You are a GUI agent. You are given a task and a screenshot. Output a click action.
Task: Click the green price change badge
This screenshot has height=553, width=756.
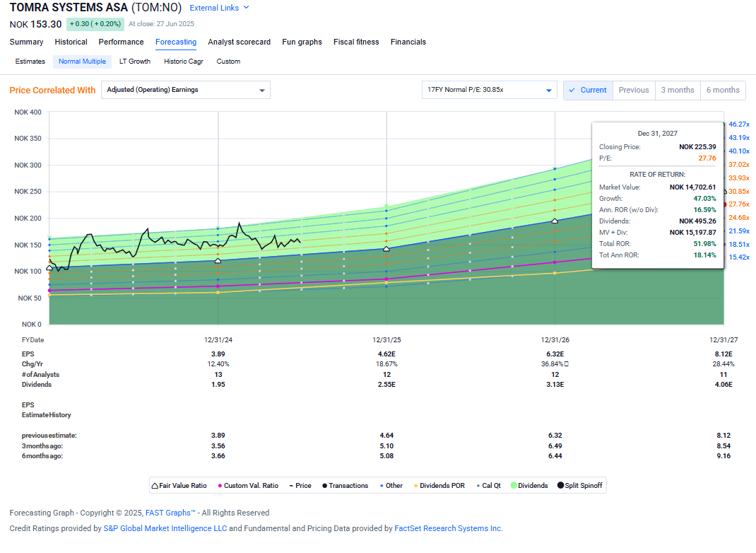[x=95, y=23]
